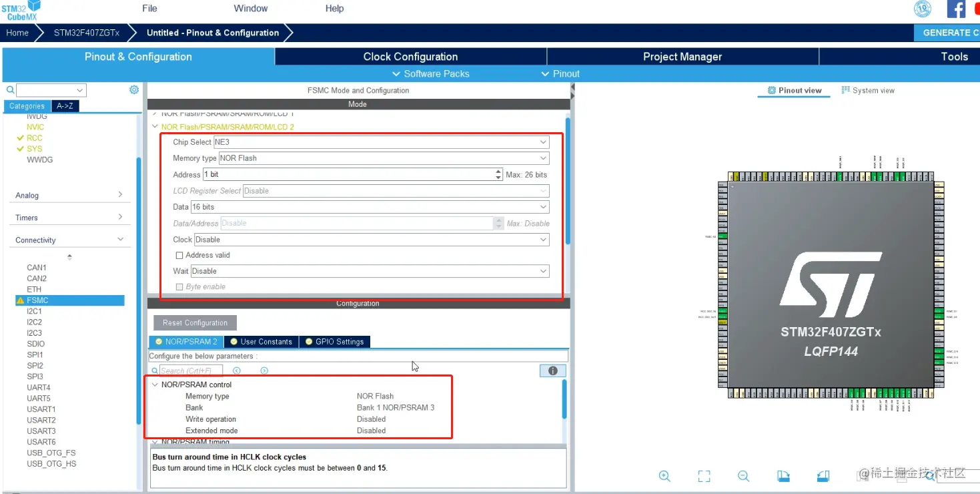Click the GENERATE CODE button
Screen dimensions: 980x494
(947, 33)
